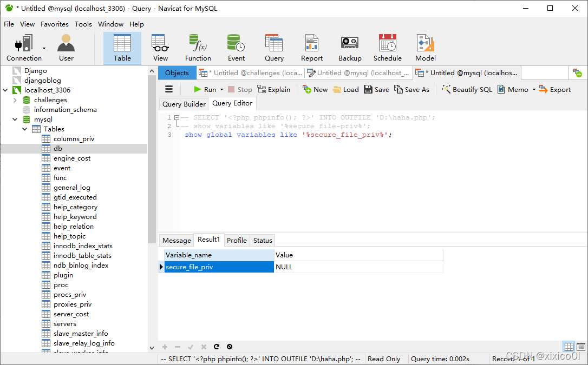Select the columns_priv table
Image resolution: width=588 pixels, height=365 pixels.
pyautogui.click(x=74, y=139)
